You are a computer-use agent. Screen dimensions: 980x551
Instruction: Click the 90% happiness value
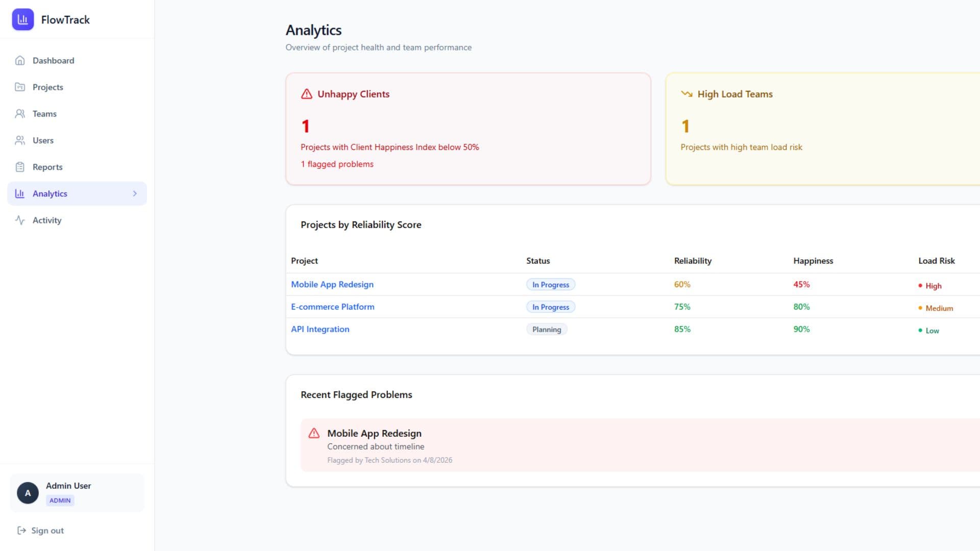[801, 329]
